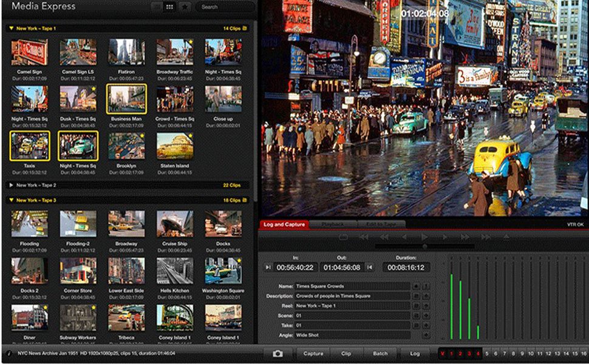Click the project info icon
The height and width of the screenshot is (364, 589).
9,353
